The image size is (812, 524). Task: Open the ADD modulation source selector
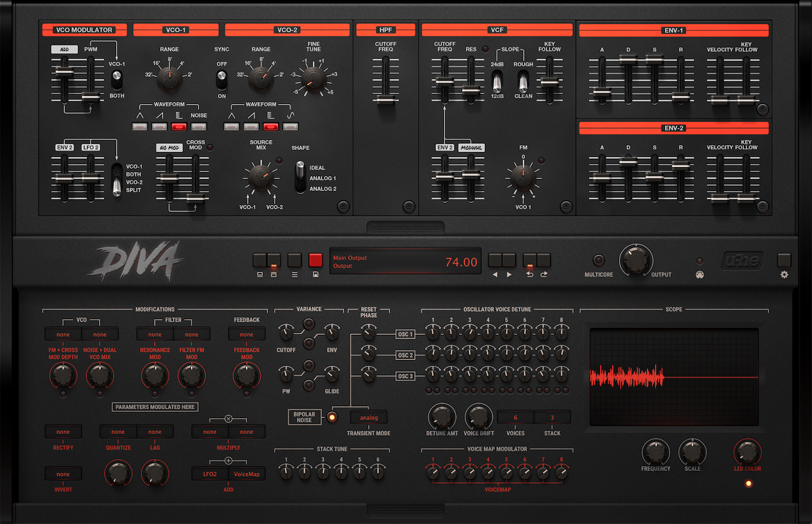pos(65,49)
